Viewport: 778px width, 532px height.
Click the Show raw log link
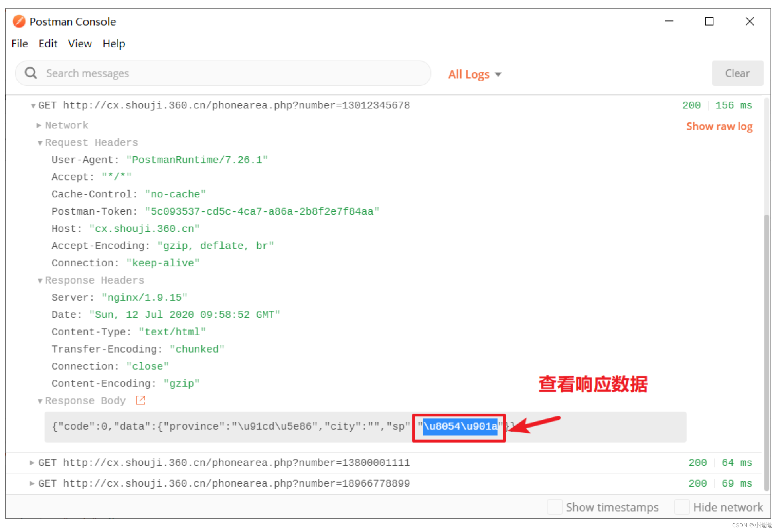[x=719, y=126]
